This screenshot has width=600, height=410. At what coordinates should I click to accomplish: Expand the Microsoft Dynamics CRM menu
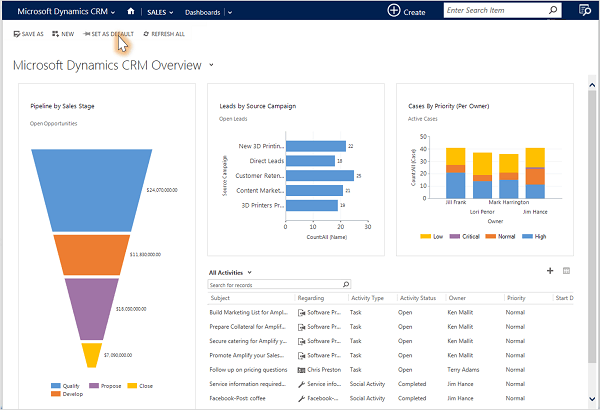[113, 12]
